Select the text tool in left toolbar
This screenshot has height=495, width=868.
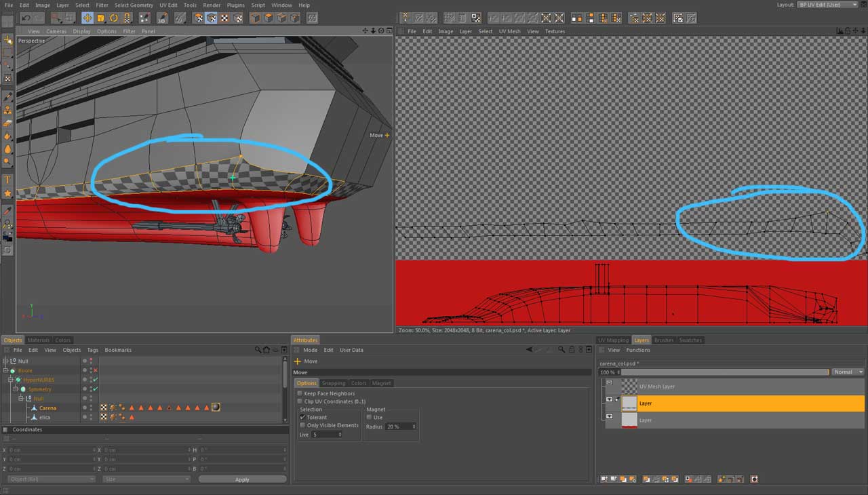8,180
